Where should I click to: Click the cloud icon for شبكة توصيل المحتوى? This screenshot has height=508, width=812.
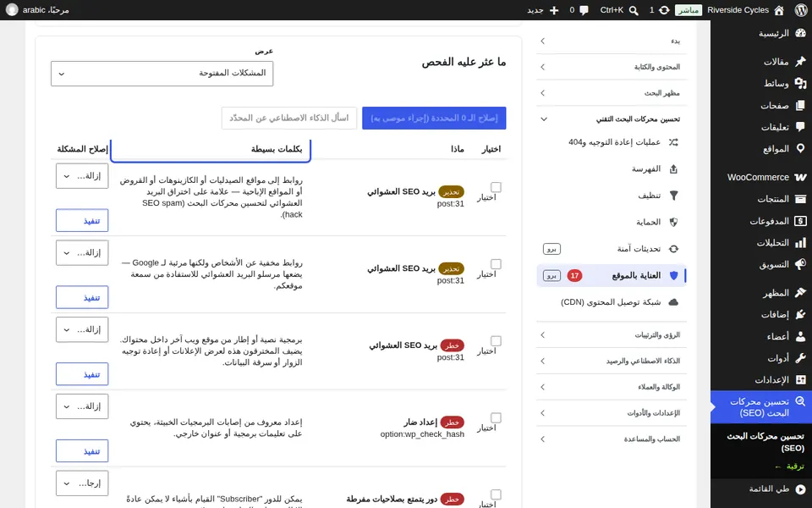coord(673,302)
